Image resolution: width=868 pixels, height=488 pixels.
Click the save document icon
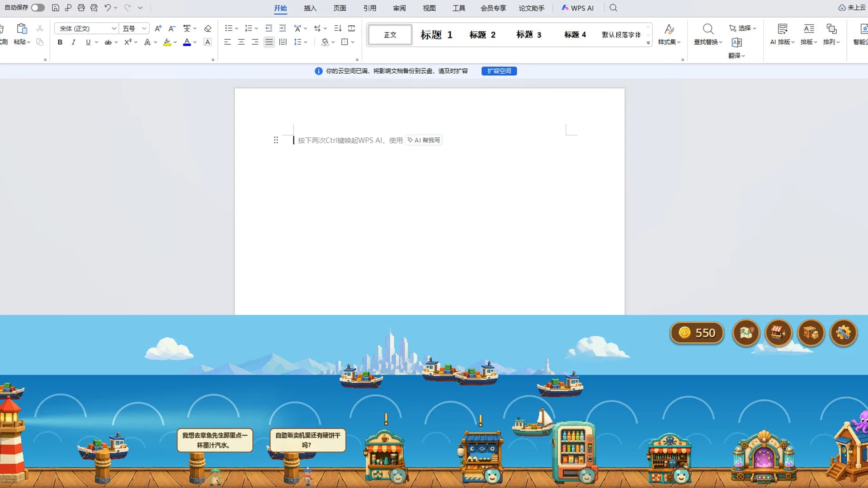pos(56,8)
